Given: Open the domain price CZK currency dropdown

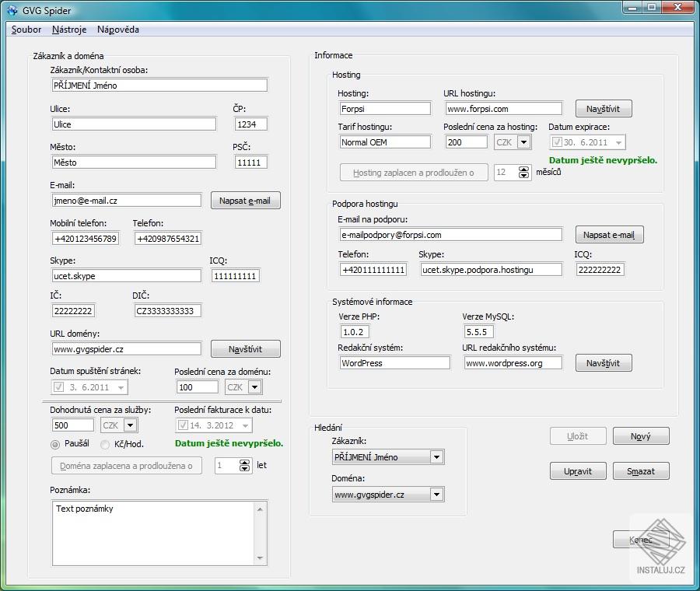Looking at the screenshot, I should (254, 387).
